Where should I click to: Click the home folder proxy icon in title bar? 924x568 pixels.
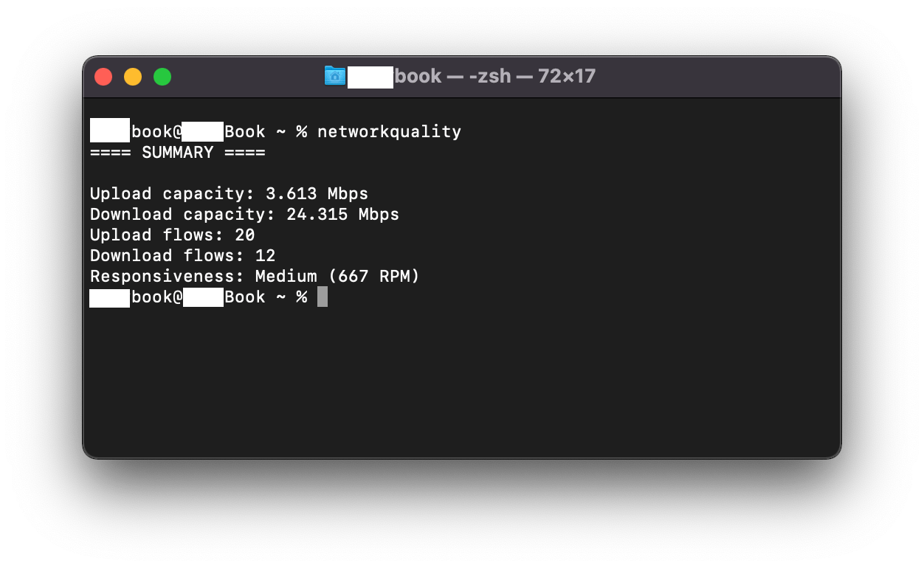pyautogui.click(x=334, y=76)
